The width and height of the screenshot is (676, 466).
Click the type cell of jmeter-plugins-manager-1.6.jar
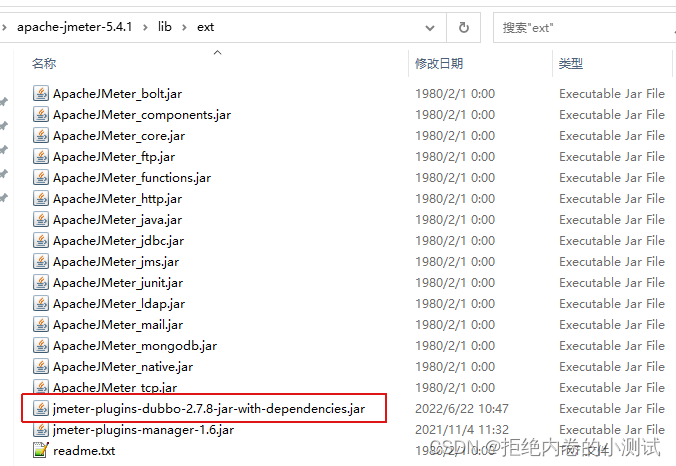612,430
